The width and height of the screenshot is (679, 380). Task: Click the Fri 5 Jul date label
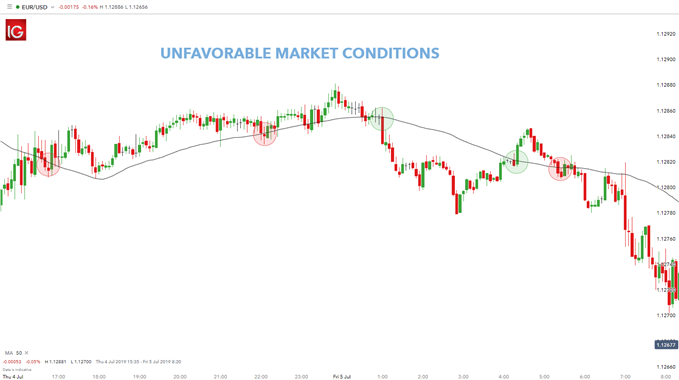click(x=342, y=377)
